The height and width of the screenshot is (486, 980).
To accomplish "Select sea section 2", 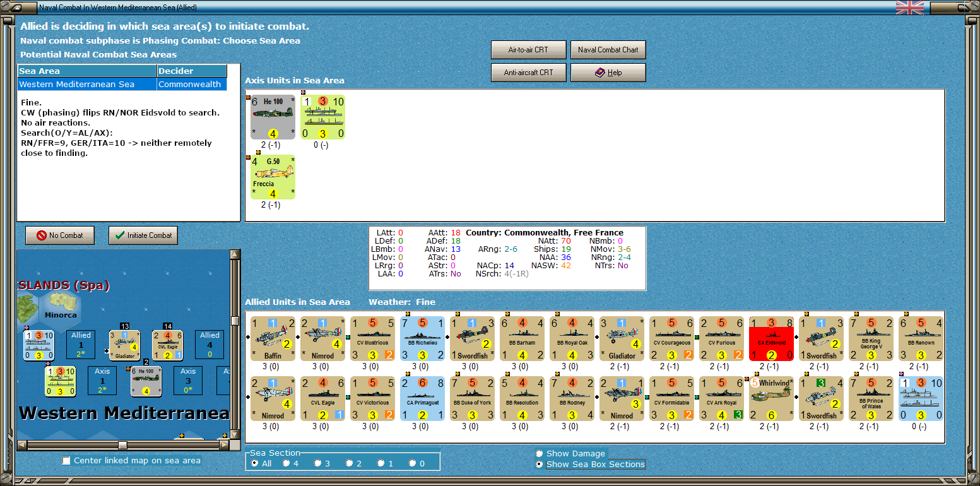I will click(353, 463).
